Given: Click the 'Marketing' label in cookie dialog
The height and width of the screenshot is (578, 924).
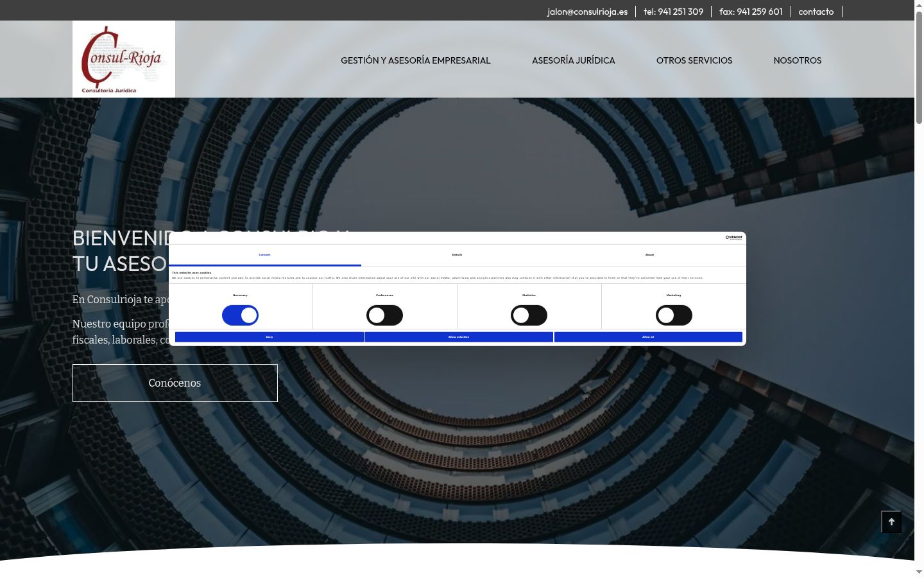Looking at the screenshot, I should [x=674, y=295].
